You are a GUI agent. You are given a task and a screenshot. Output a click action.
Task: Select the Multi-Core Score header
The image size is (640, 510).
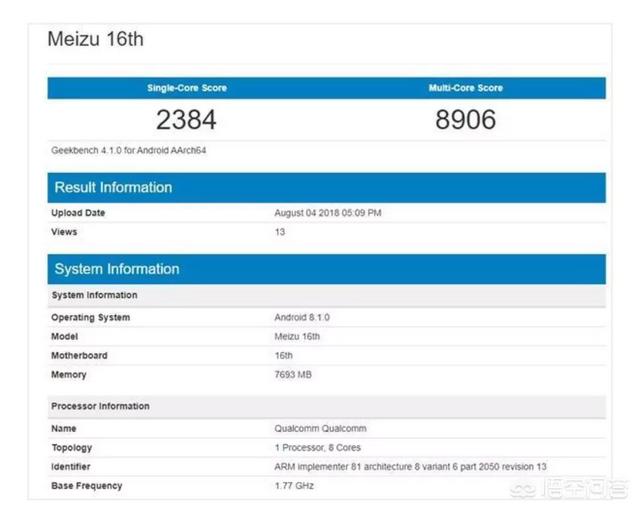point(466,88)
